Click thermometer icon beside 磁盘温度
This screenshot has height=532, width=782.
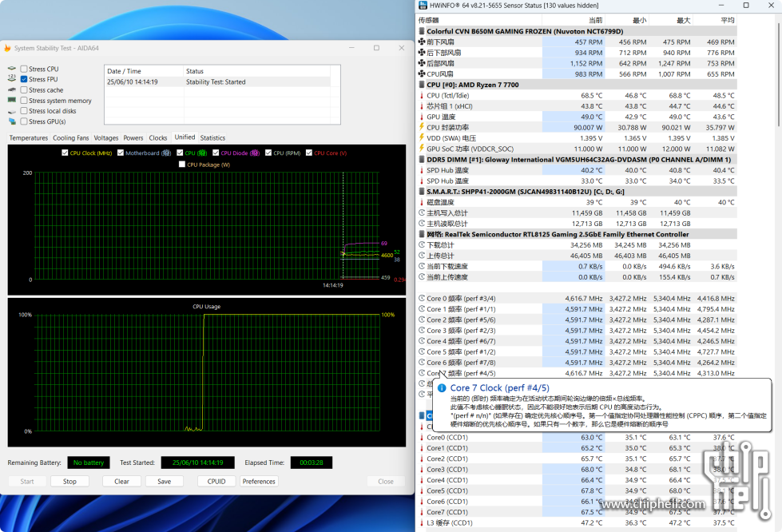pyautogui.click(x=422, y=202)
